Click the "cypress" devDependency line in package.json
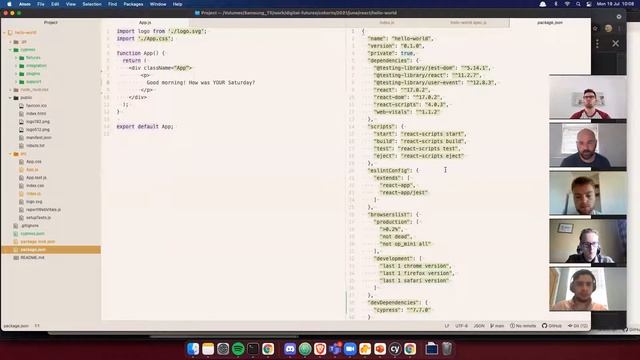The width and height of the screenshot is (640, 360). point(402,310)
